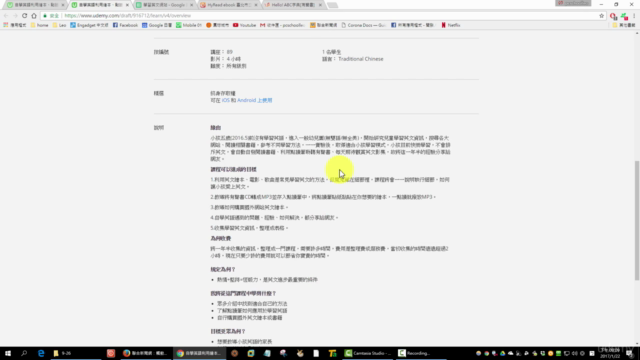Open the Gmail pcschool bookmark

tap(282, 25)
